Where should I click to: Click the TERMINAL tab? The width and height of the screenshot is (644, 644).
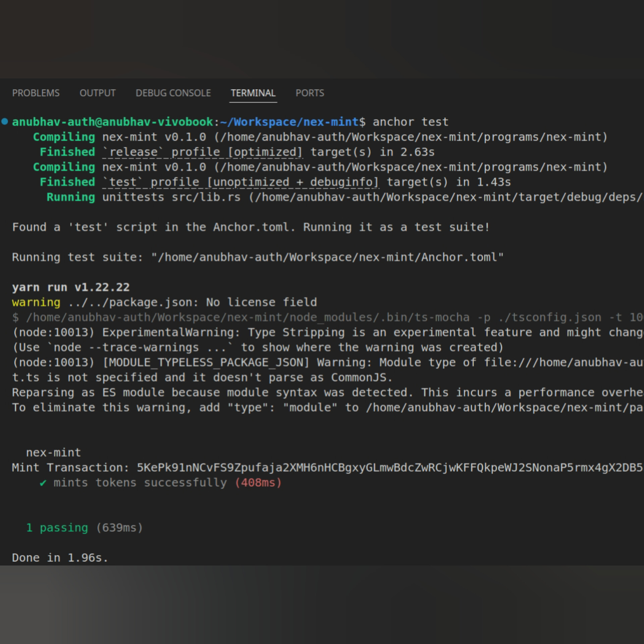tap(253, 93)
